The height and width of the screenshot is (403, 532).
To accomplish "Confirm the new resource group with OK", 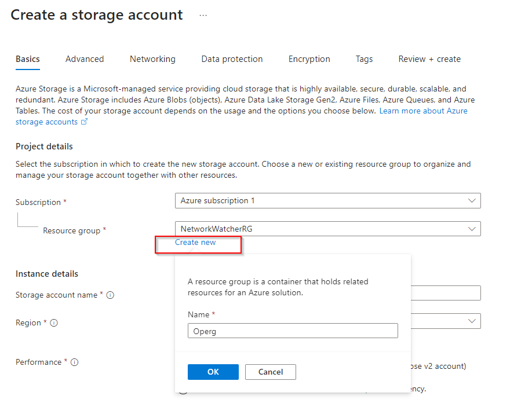I will tap(213, 372).
